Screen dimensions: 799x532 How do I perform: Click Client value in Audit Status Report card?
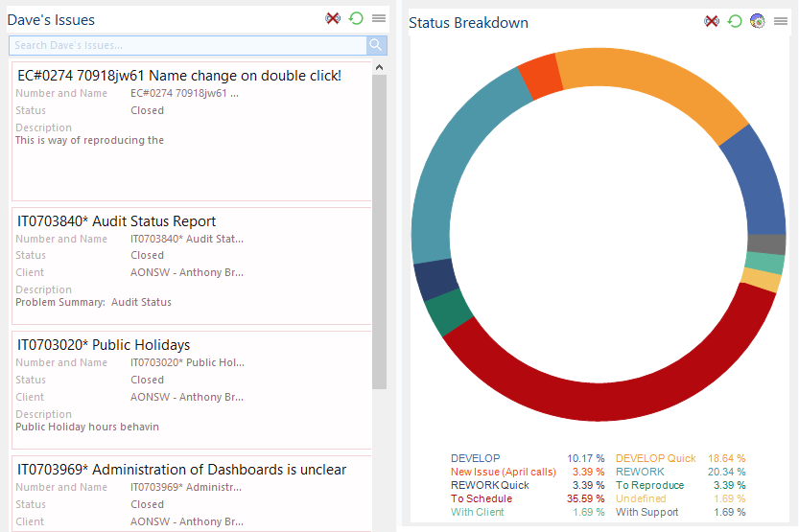coord(187,272)
